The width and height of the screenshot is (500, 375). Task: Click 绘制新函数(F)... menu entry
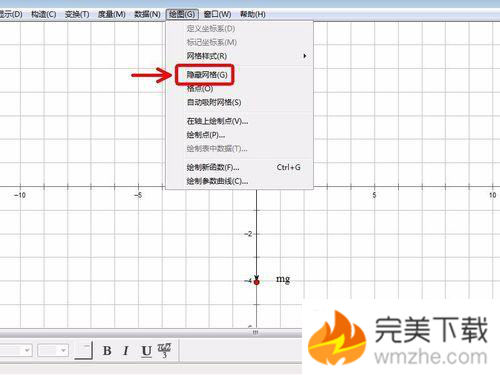coord(213,167)
